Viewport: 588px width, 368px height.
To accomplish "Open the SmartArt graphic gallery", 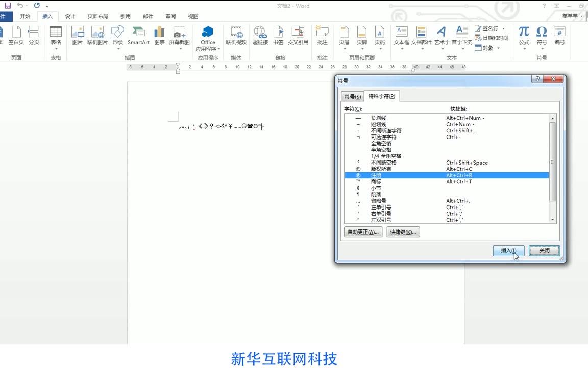I will [138, 36].
